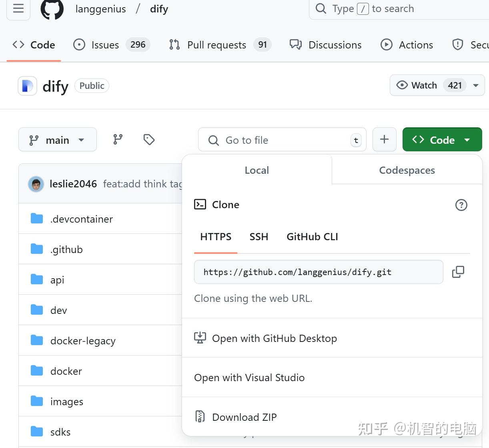The image size is (489, 448).
Task: Go to GitHub home via Octocat logo
Action: click(x=52, y=9)
